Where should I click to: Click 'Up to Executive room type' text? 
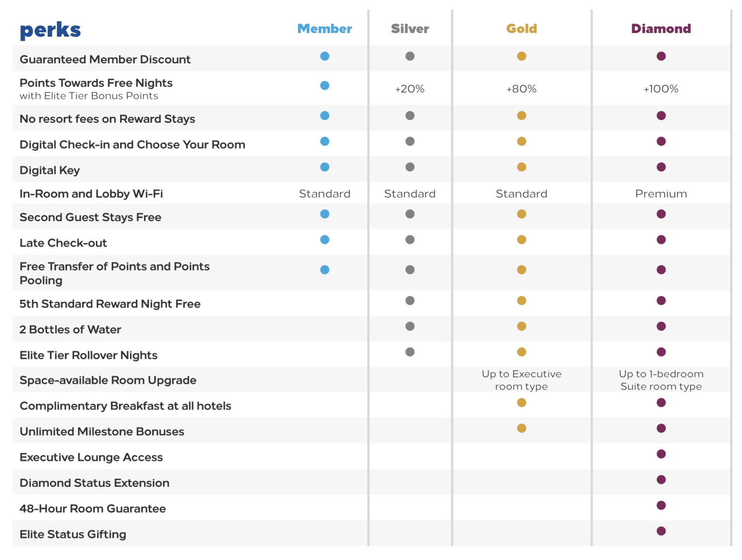(521, 380)
